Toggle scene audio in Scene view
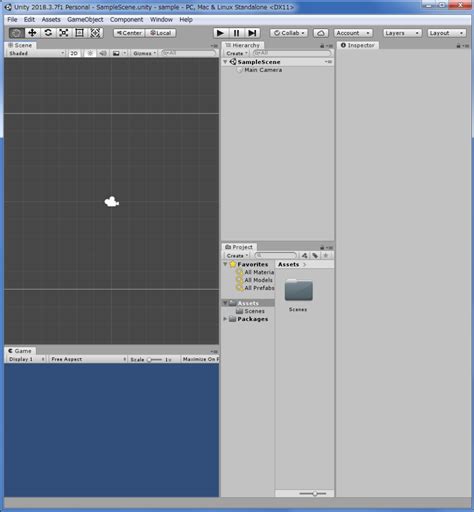474x512 pixels. click(103, 53)
